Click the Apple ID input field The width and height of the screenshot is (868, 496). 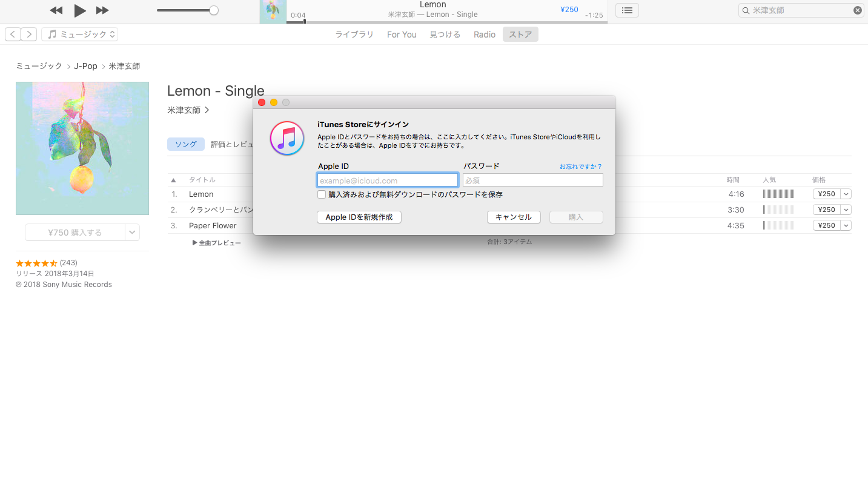[388, 180]
